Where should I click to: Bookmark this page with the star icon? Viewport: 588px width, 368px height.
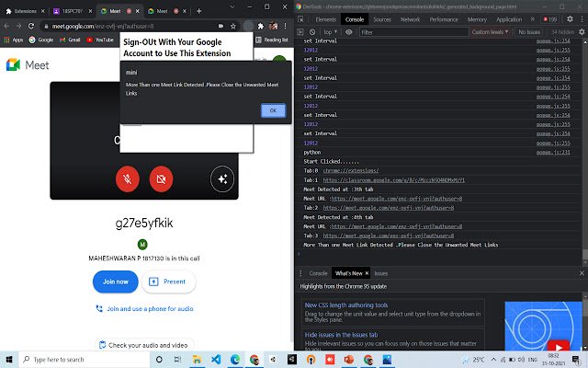pyautogui.click(x=233, y=26)
